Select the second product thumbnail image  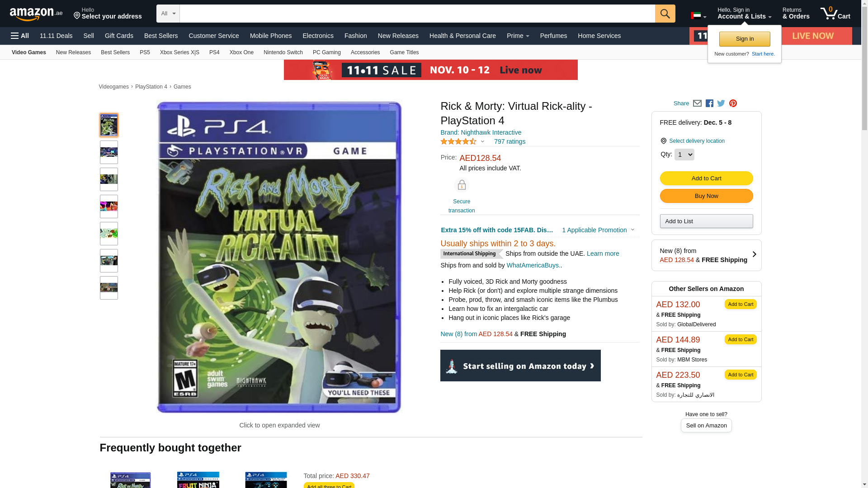point(109,152)
